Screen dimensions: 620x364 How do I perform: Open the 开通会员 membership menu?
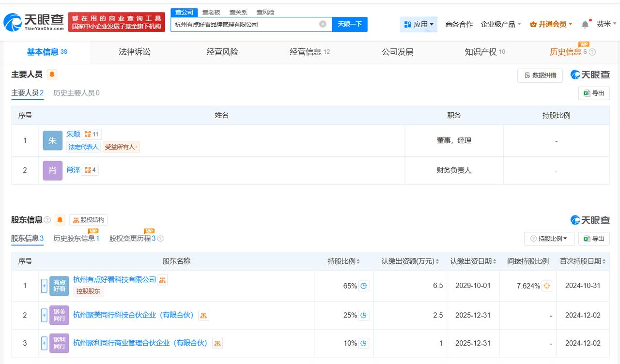[551, 24]
